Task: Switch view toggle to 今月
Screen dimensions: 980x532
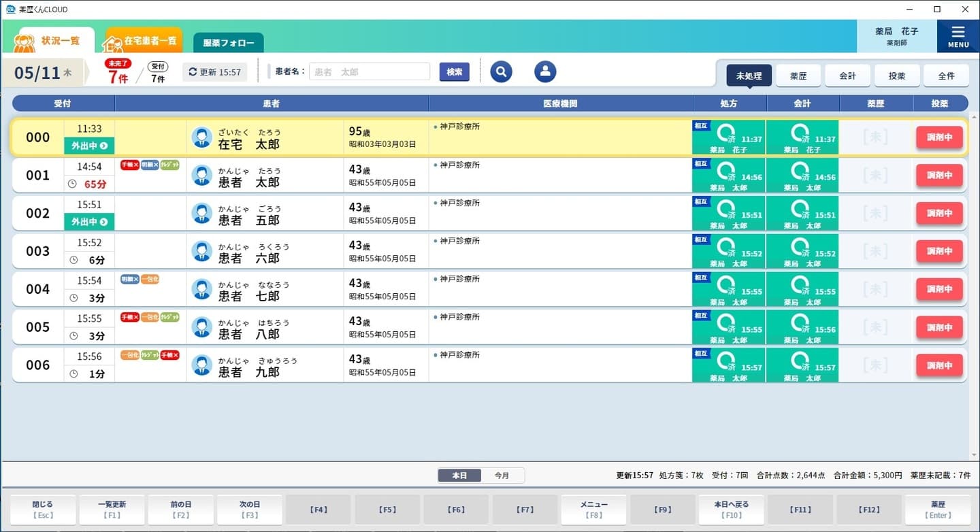Action: pyautogui.click(x=502, y=476)
